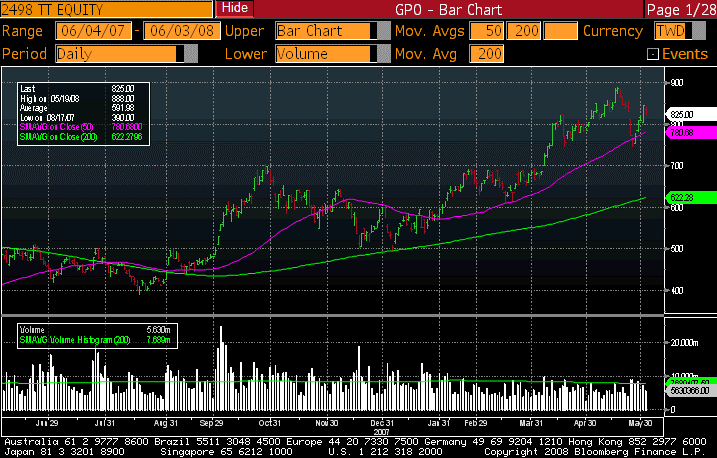
Task: Click the Copyright 2008 Bloomberg Finance L.P. text
Action: 595,452
